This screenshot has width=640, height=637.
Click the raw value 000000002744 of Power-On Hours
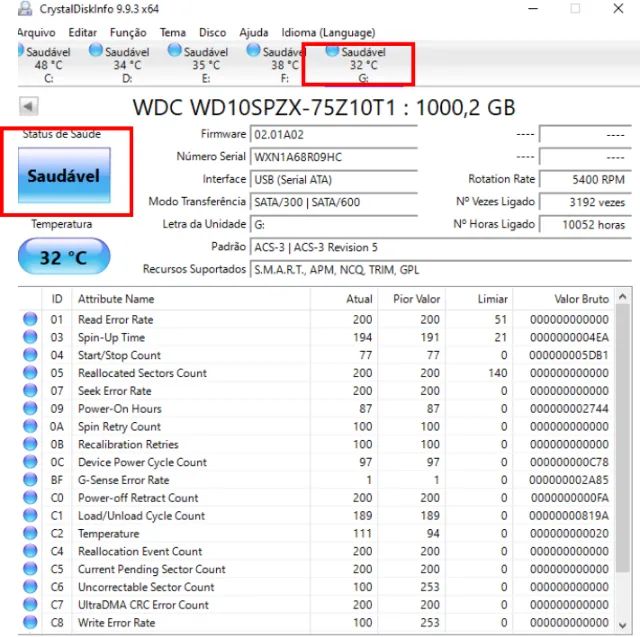569,408
